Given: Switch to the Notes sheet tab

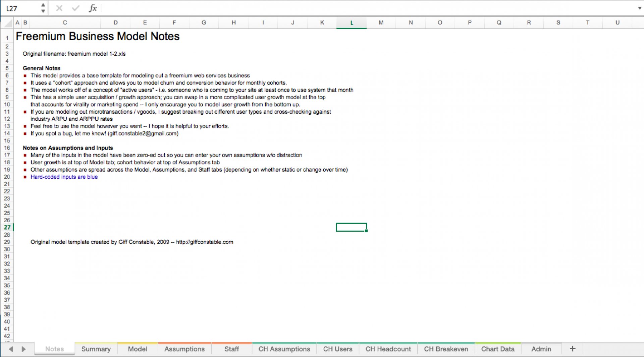Looking at the screenshot, I should coord(54,349).
